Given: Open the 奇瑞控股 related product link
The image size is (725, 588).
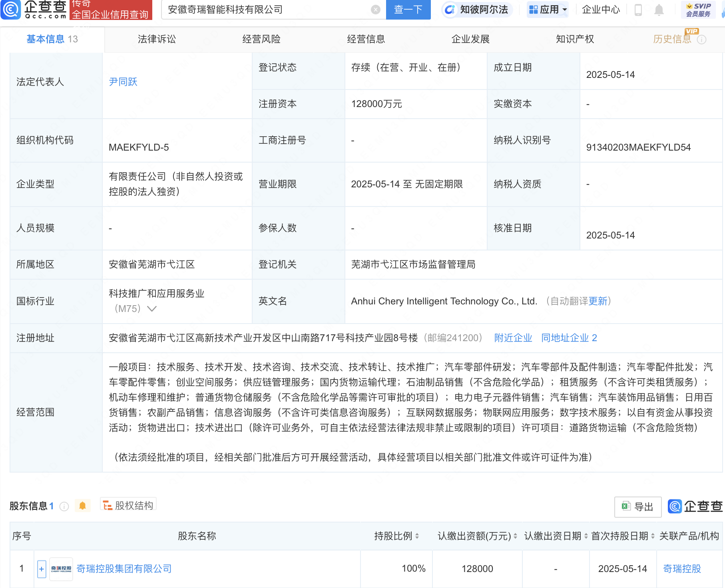Looking at the screenshot, I should [682, 569].
